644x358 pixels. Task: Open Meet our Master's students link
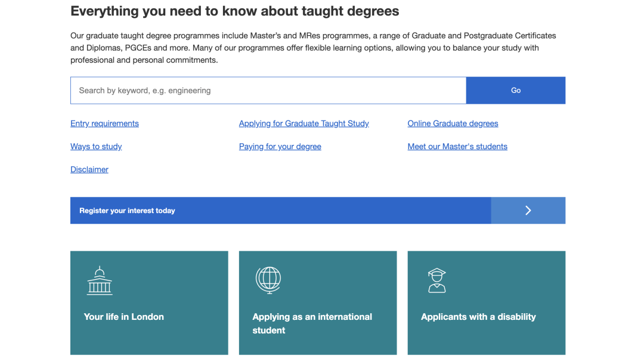pos(457,146)
